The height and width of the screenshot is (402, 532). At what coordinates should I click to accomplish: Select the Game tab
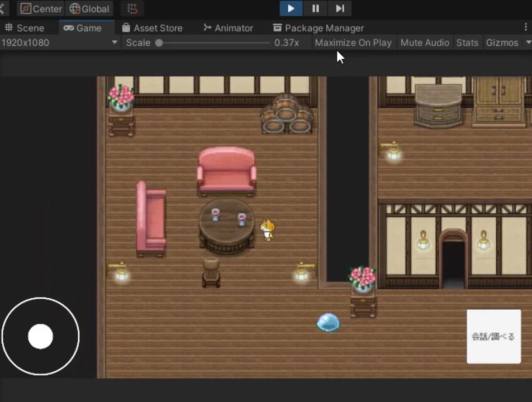[83, 28]
